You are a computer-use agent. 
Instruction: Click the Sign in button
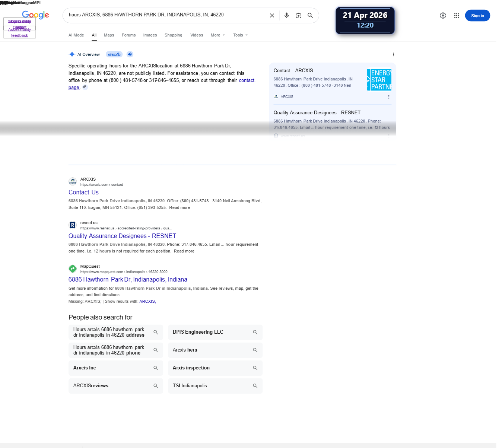coord(477,16)
